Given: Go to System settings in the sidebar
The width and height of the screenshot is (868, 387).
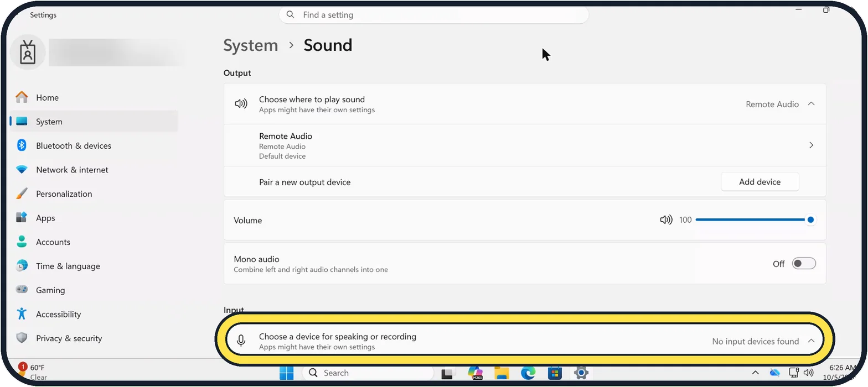Looking at the screenshot, I should [x=94, y=122].
